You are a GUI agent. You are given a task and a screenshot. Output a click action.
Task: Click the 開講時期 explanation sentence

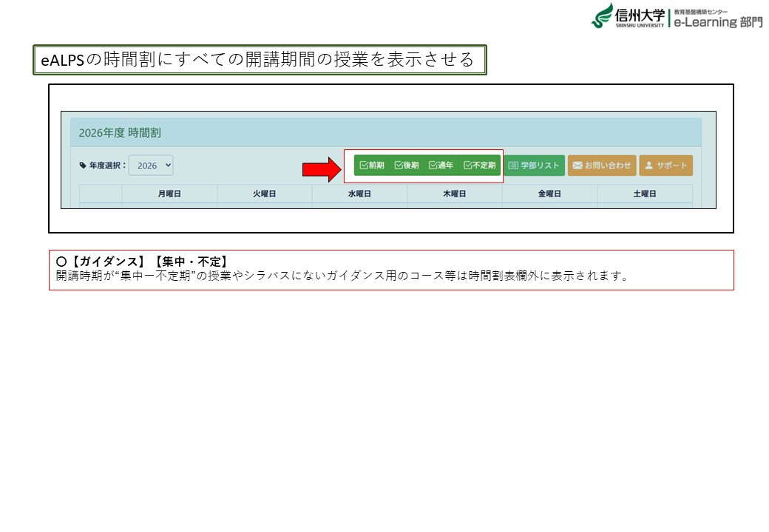coord(343,276)
